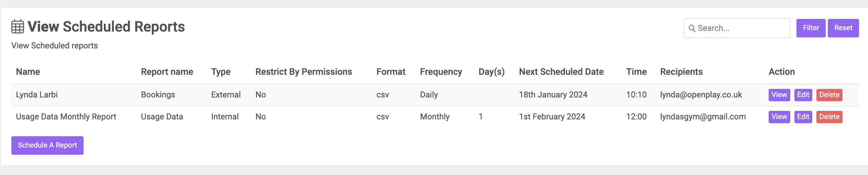Click the lynda@openplay.co.uk recipient email

[701, 95]
